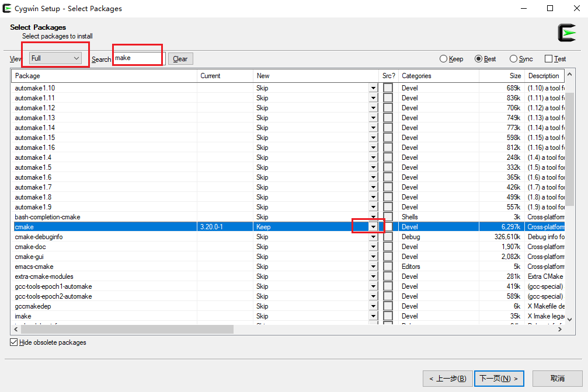Screen dimensions: 588x392
Task: Select the gcc-tools-epoch2-automake row
Action: coord(289,296)
